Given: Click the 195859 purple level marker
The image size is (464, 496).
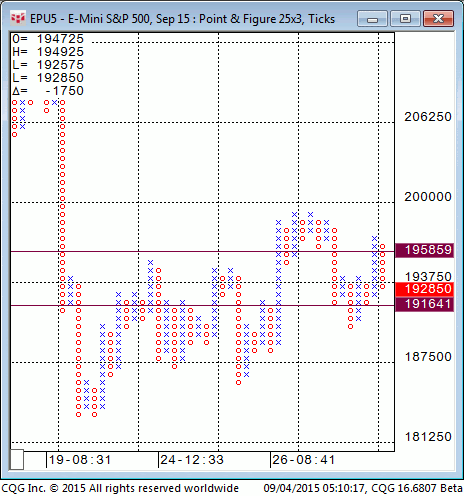Looking at the screenshot, I should pos(424,250).
